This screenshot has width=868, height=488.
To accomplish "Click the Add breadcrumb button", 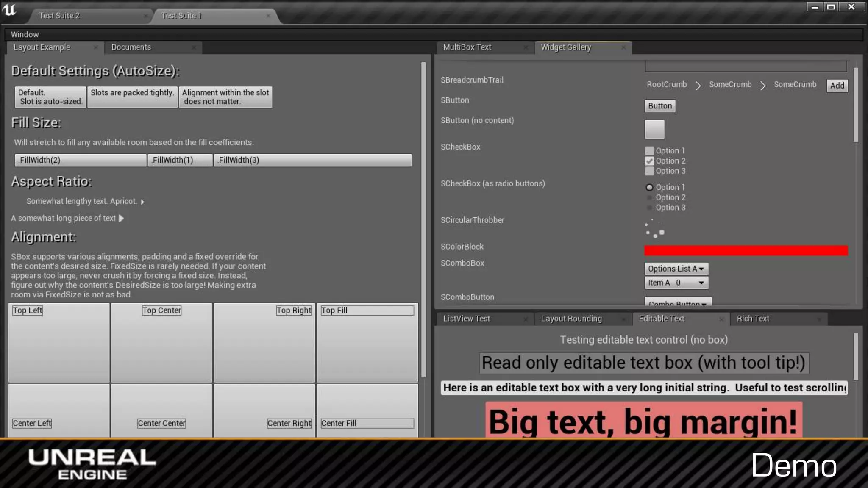I will (837, 86).
